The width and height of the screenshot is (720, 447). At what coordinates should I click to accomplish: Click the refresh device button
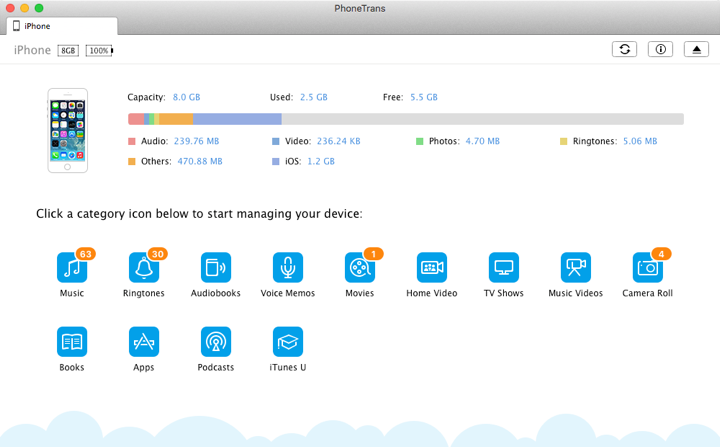[x=625, y=49]
